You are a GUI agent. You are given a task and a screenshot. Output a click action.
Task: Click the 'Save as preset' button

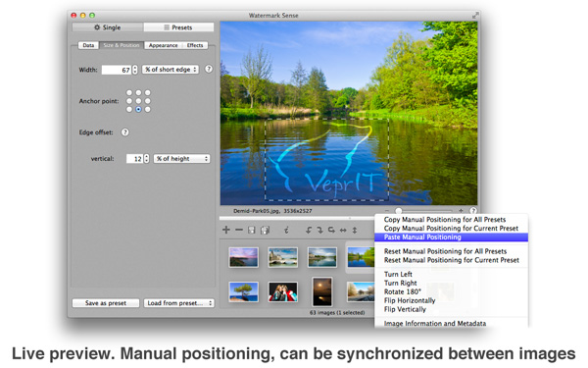coord(106,303)
